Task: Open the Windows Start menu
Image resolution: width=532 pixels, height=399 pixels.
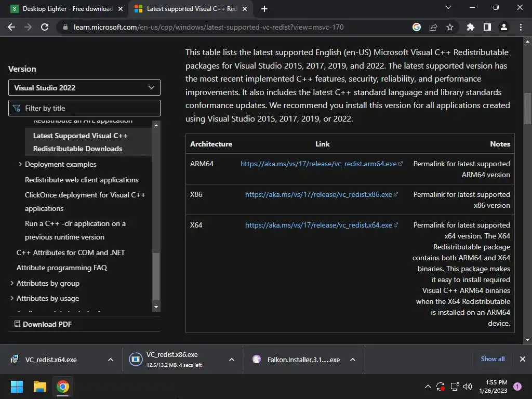Action: click(x=17, y=387)
